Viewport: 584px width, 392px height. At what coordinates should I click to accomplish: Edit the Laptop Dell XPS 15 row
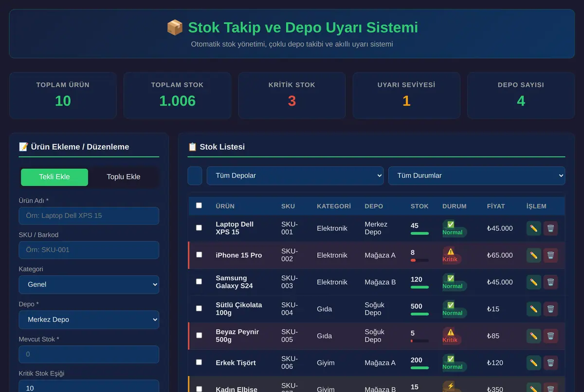534,229
